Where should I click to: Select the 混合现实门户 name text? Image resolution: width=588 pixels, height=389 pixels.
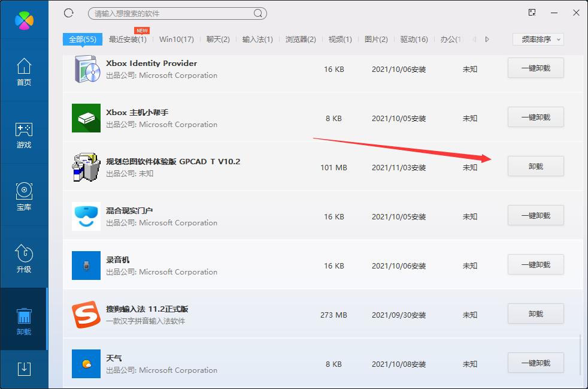tap(129, 211)
